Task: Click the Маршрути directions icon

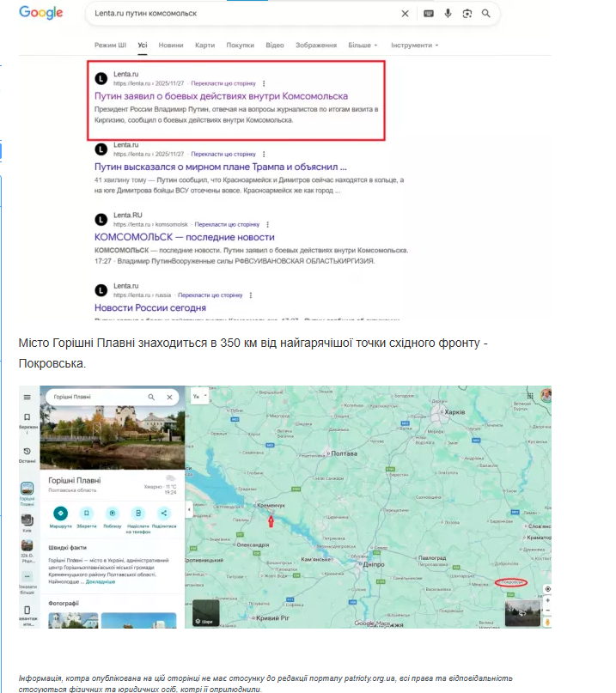Action: coord(60,514)
